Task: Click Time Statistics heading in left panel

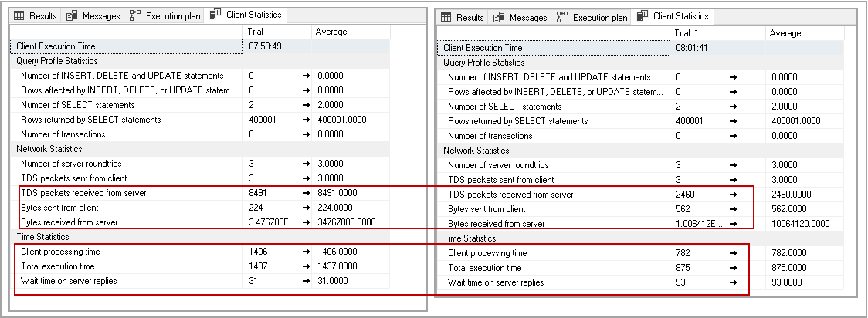Action: click(x=42, y=237)
